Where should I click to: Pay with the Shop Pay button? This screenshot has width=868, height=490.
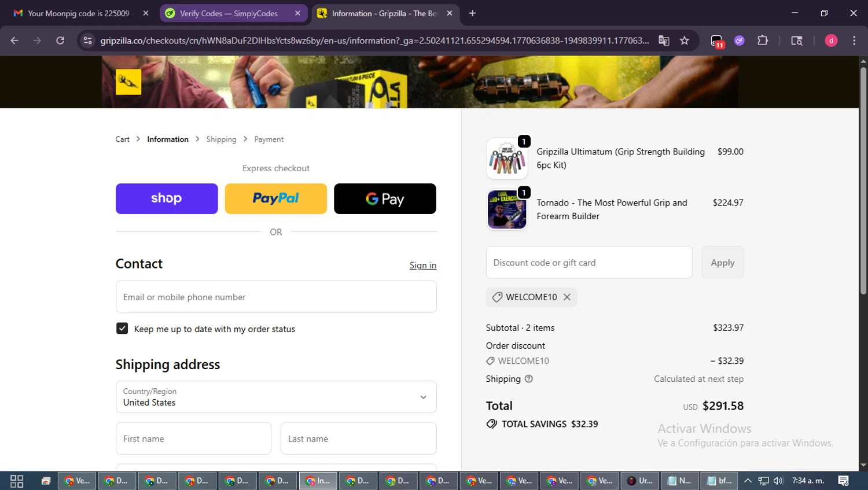point(167,198)
